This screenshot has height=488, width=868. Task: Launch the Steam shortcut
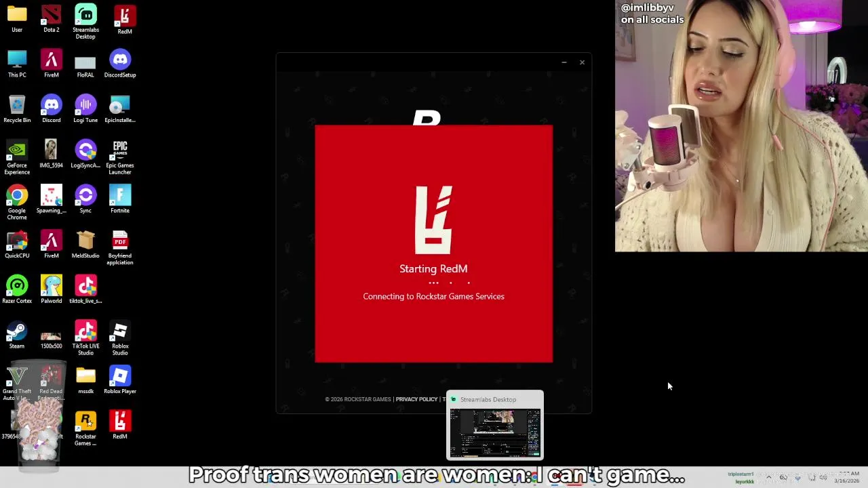click(x=17, y=335)
